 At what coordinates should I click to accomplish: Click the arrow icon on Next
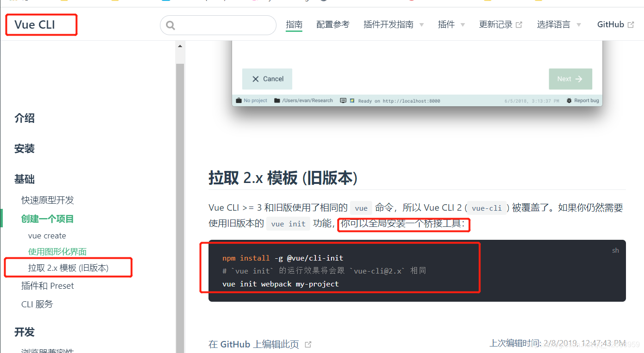[578, 79]
